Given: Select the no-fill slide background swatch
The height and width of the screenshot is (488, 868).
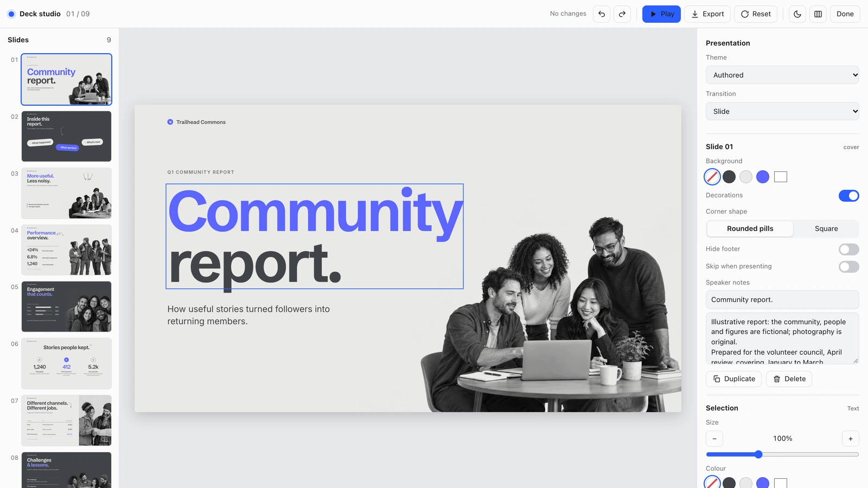Looking at the screenshot, I should pyautogui.click(x=712, y=177).
